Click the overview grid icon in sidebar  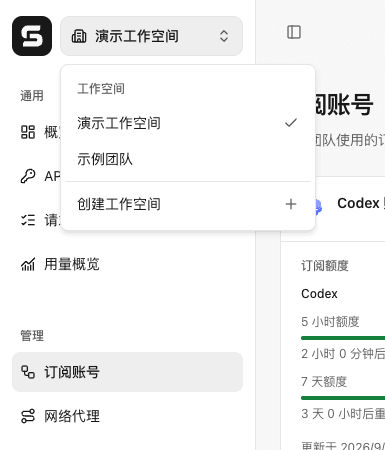28,132
